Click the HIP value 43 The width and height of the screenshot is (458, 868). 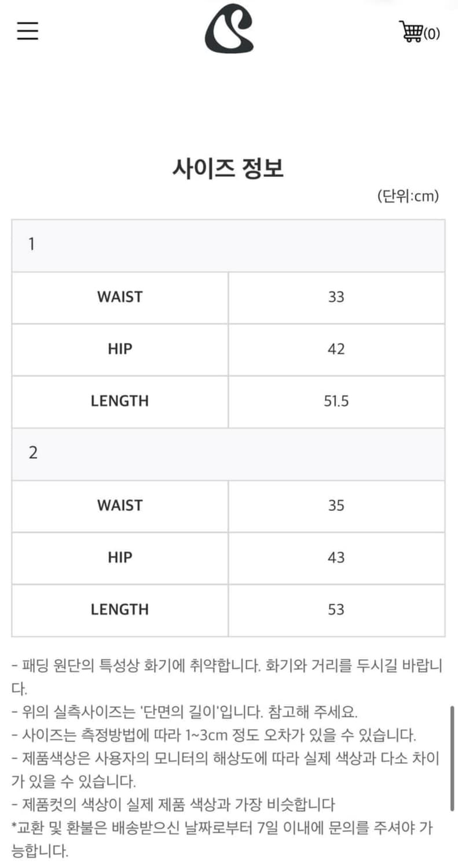(336, 558)
